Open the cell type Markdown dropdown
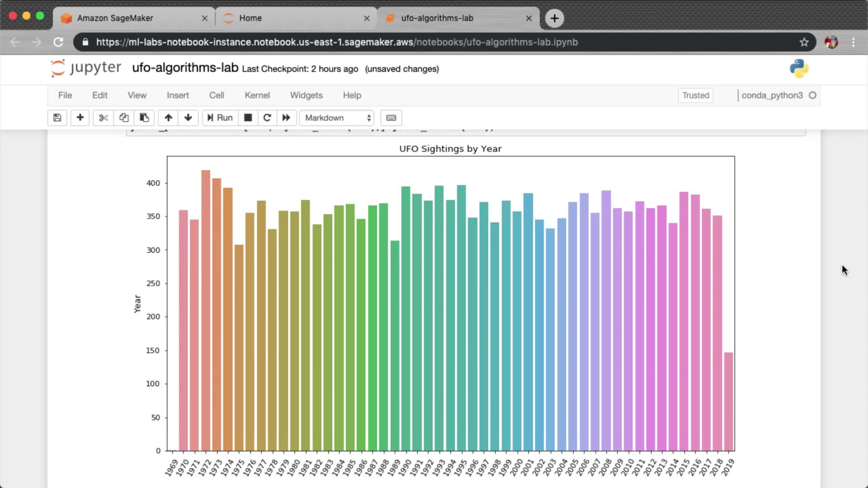This screenshot has width=868, height=488. point(337,118)
